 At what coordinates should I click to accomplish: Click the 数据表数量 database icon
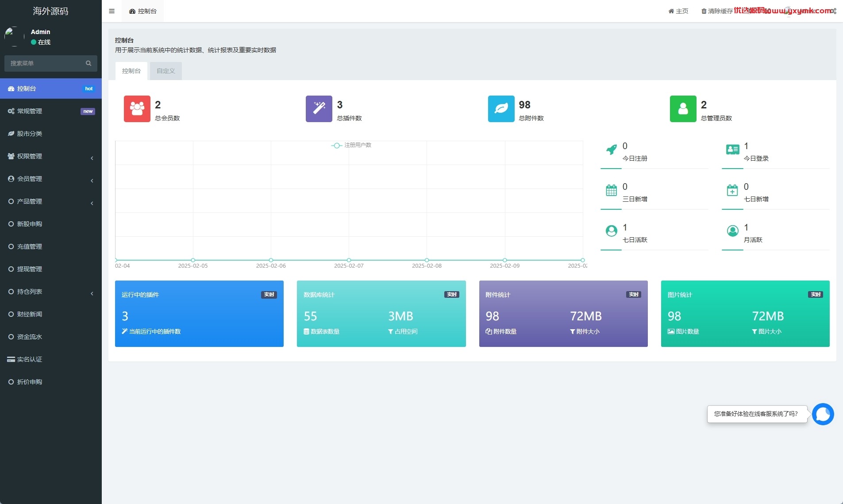click(306, 331)
